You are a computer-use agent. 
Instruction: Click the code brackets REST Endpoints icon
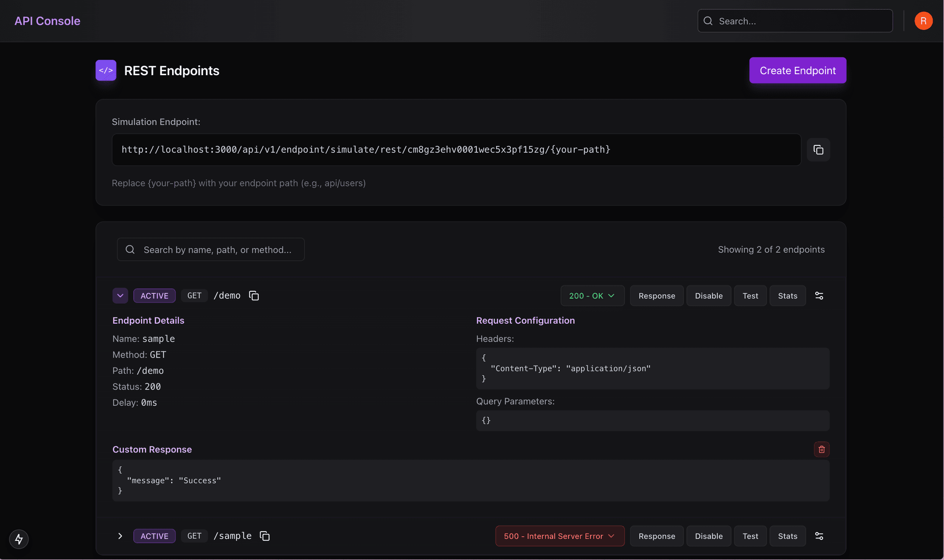coord(106,70)
